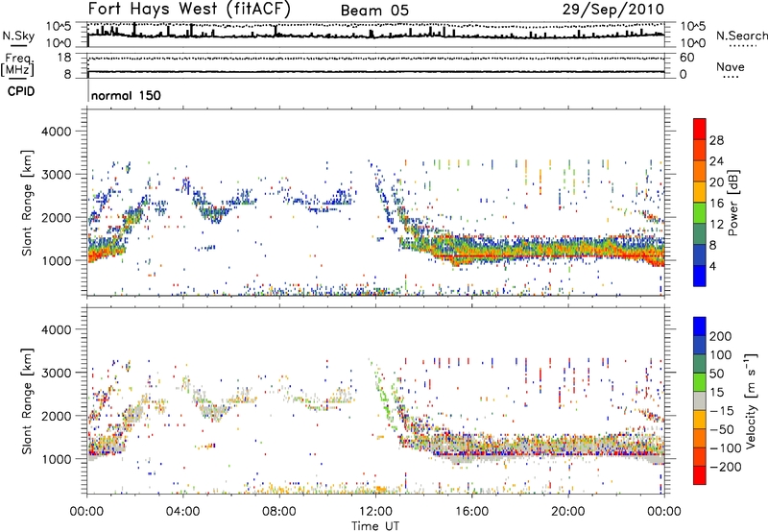Click the 'Fort Hays West (fitACF)' title

[189, 9]
